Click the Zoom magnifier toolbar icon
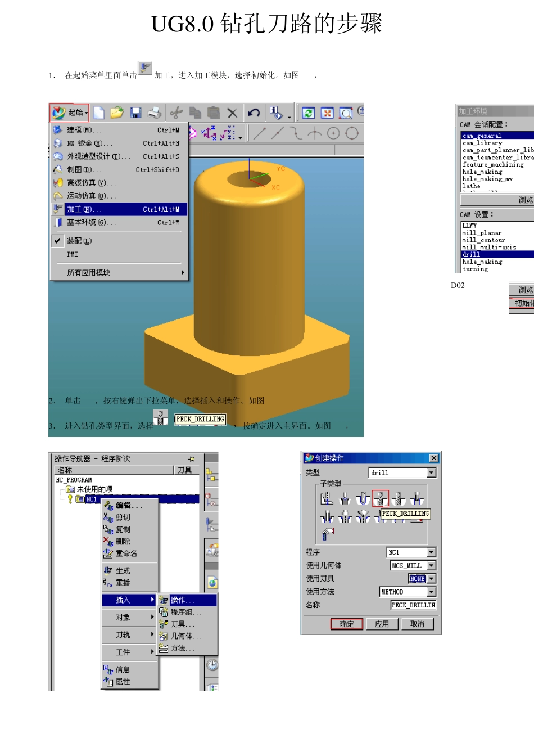Screen dimensions: 534x756 [346, 113]
